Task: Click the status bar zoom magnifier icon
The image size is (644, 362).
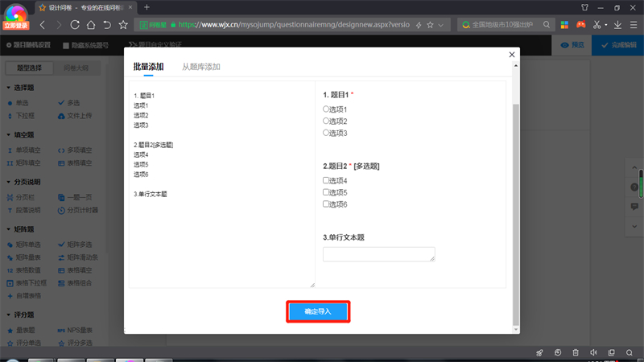Action: pos(630,352)
